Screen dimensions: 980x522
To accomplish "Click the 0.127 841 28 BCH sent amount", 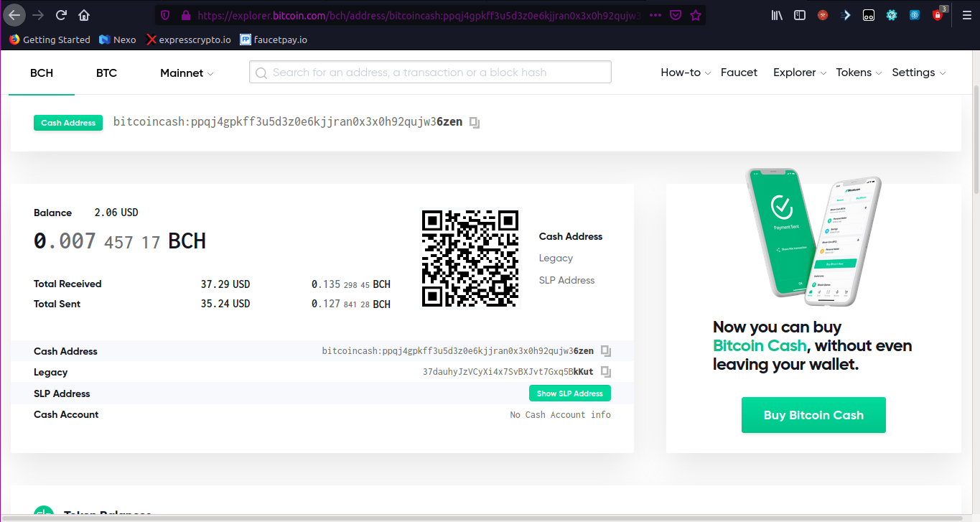I will [351, 304].
